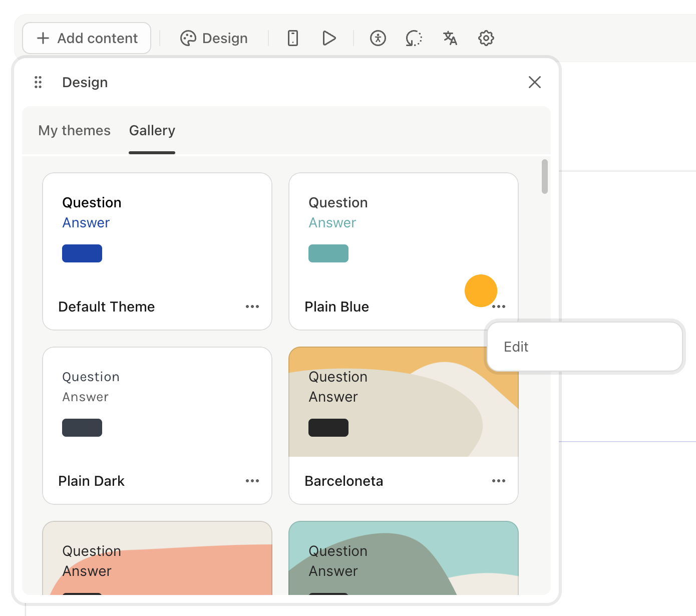Select the Gallery tab
Screen dimensions: 696x616
(x=152, y=131)
